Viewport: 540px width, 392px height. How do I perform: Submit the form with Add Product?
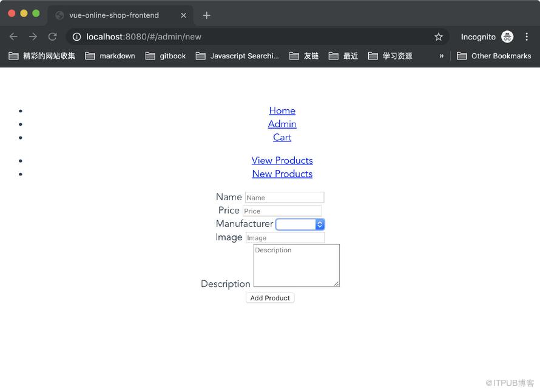click(270, 298)
